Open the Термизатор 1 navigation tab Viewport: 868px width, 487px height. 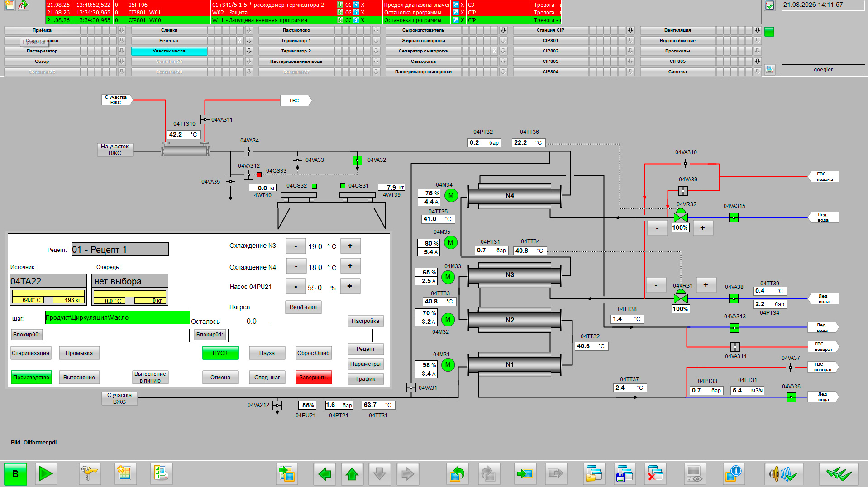pos(296,41)
